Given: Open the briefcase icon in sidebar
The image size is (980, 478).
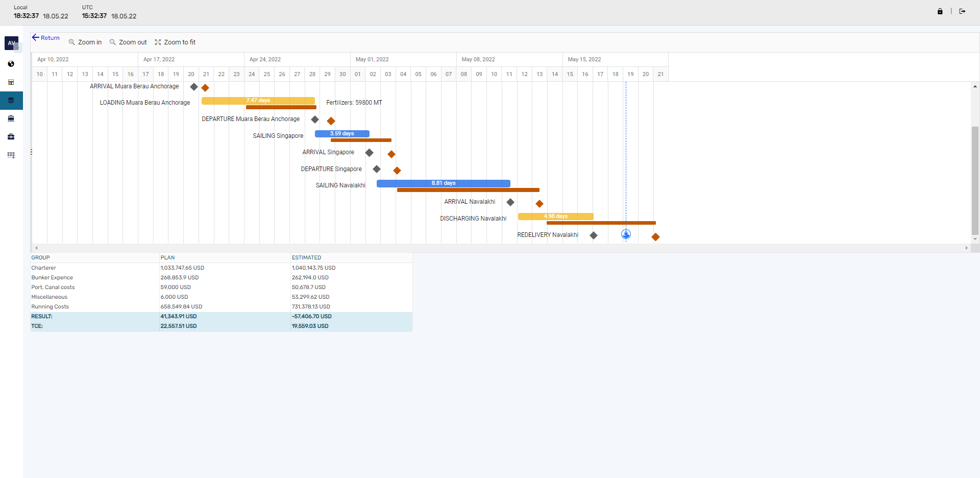Looking at the screenshot, I should click(11, 137).
